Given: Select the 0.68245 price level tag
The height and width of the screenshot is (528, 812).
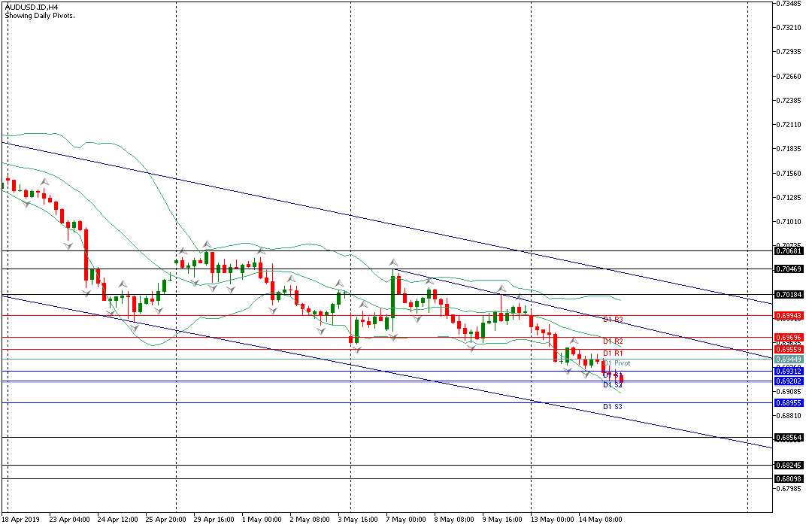Looking at the screenshot, I should point(788,466).
